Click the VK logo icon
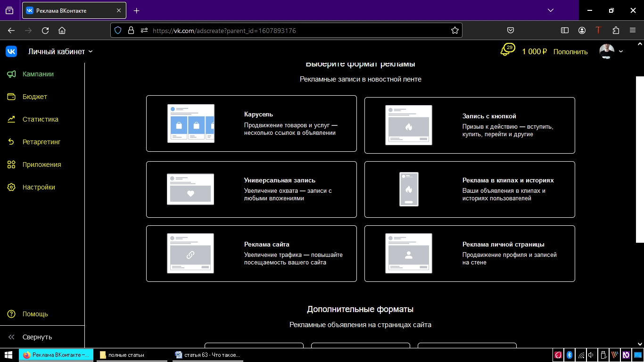 pyautogui.click(x=11, y=51)
